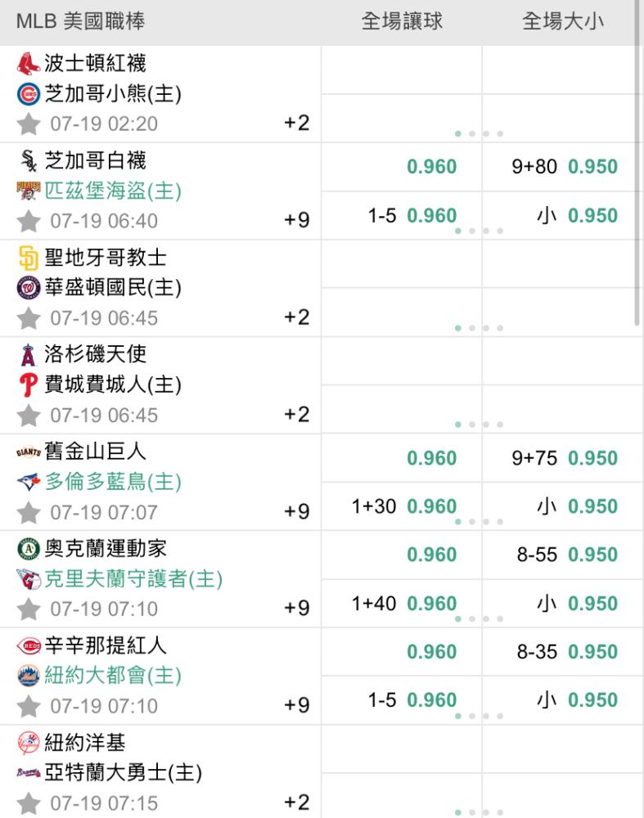Favorite the 07-19 02:20 Red Sox game star
Image resolution: width=644 pixels, height=818 pixels.
click(29, 124)
